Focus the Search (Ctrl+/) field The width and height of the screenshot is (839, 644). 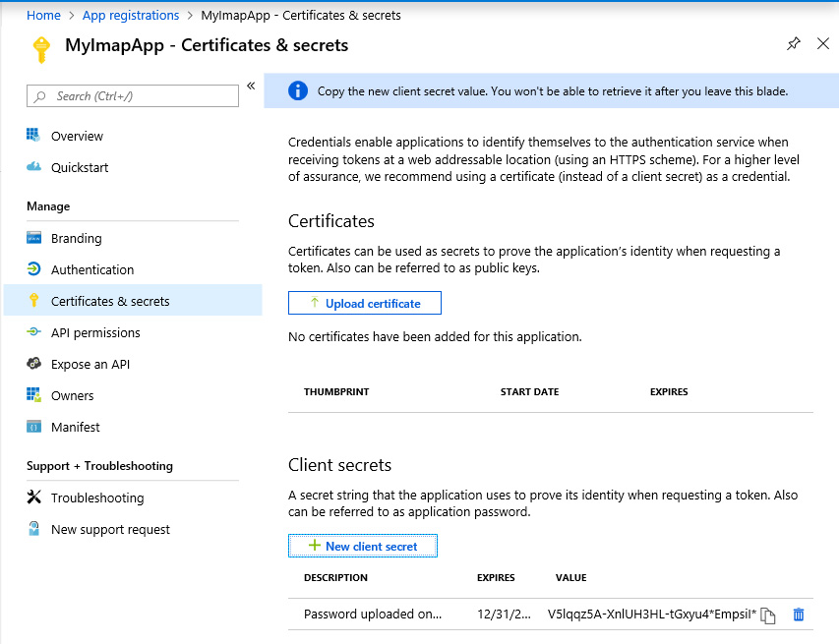133,95
